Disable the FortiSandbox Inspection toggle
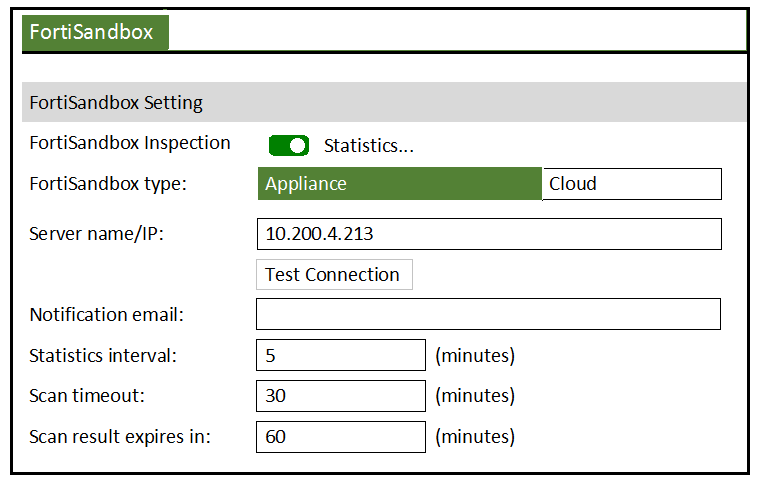Image resolution: width=759 pixels, height=484 pixels. 289,146
